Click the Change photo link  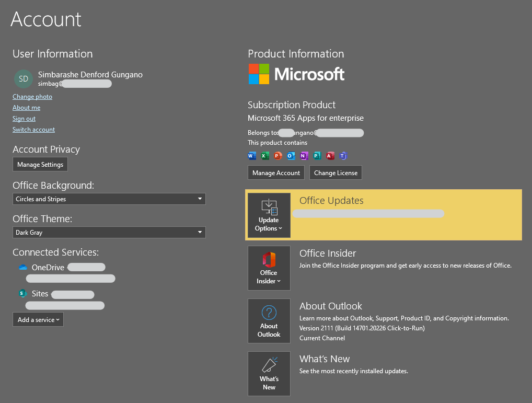point(32,97)
